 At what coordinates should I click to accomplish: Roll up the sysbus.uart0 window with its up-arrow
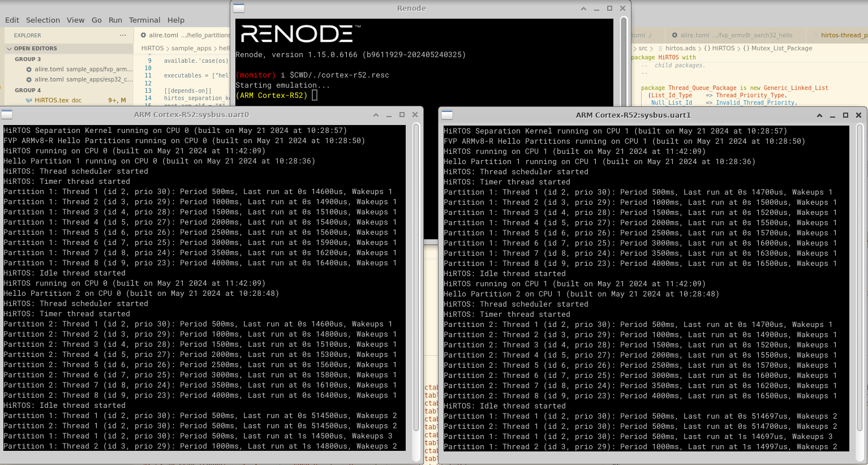[376, 115]
